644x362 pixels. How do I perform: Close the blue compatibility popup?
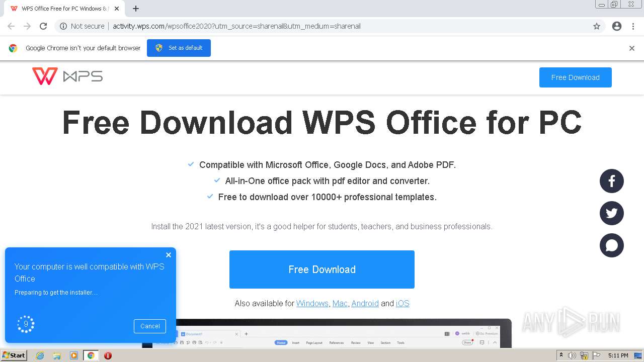[169, 255]
